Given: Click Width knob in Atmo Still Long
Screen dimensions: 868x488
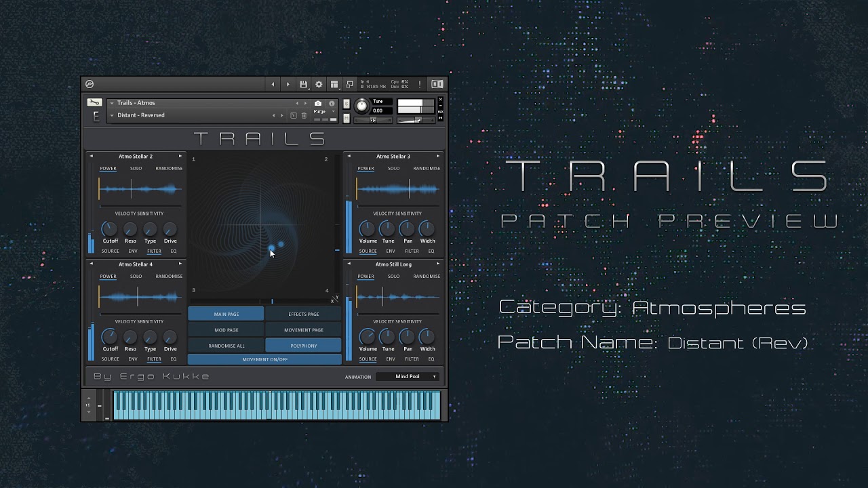Looking at the screenshot, I should point(427,337).
